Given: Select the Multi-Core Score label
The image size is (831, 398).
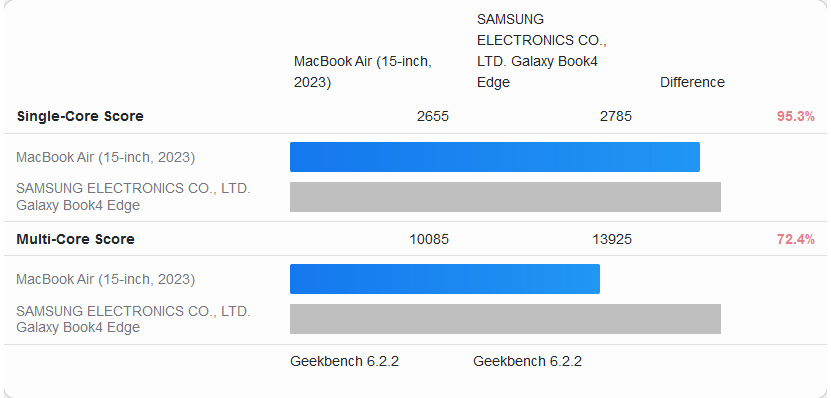Looking at the screenshot, I should (75, 239).
